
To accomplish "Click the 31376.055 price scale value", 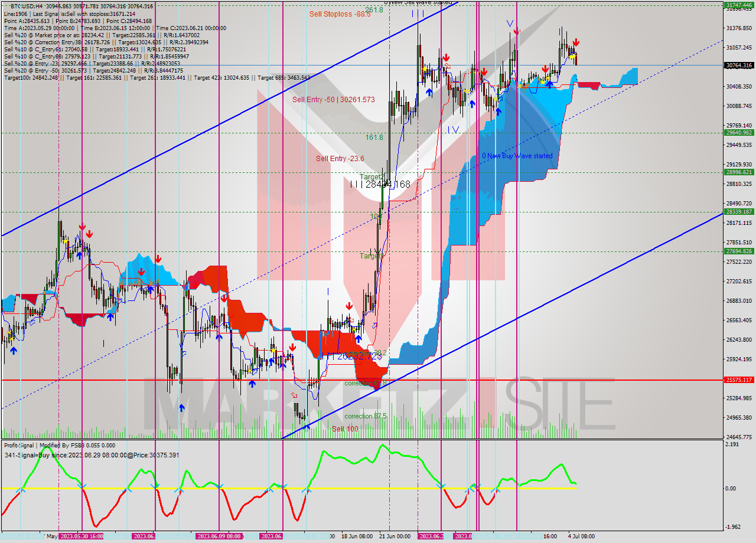I will [x=738, y=28].
